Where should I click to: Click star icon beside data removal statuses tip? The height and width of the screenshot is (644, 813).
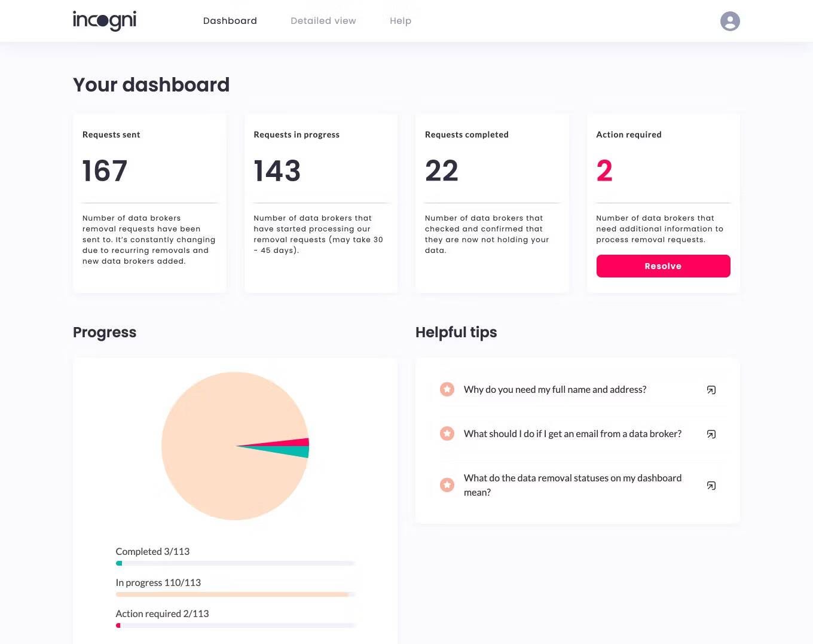447,485
